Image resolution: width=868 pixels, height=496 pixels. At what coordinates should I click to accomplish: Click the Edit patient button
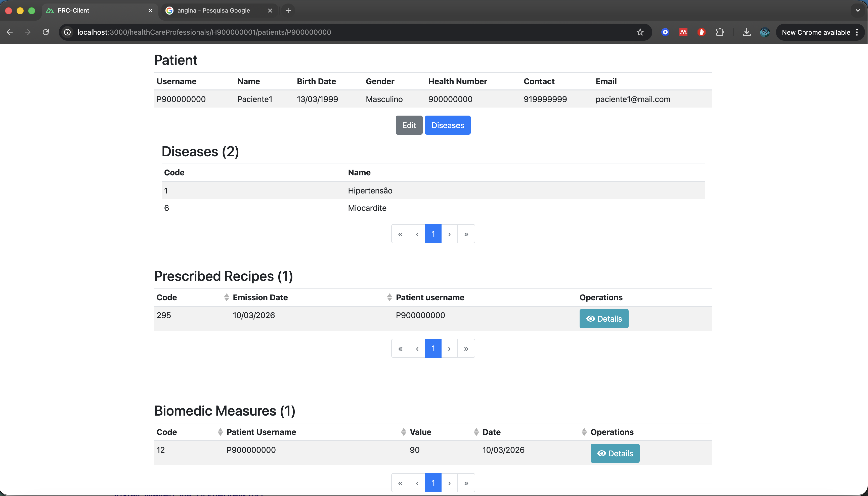[x=409, y=125]
